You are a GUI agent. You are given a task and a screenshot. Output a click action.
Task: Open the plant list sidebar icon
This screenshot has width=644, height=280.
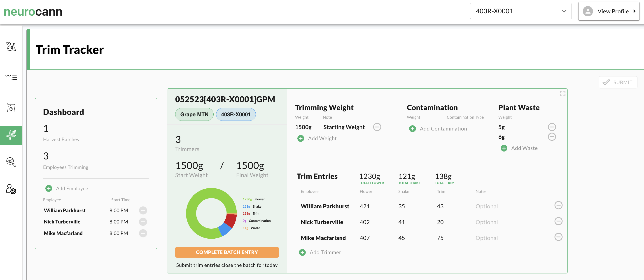[x=11, y=77]
